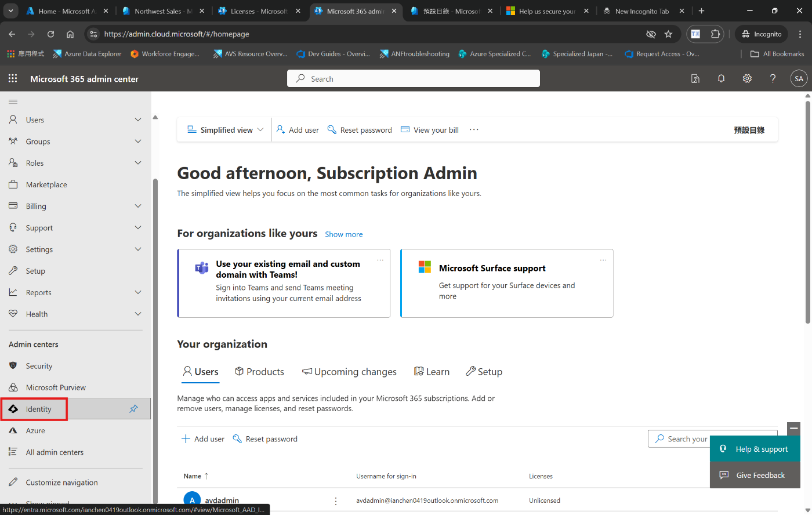Open the Identity admin center
Screen dimensions: 812x515
(38, 409)
